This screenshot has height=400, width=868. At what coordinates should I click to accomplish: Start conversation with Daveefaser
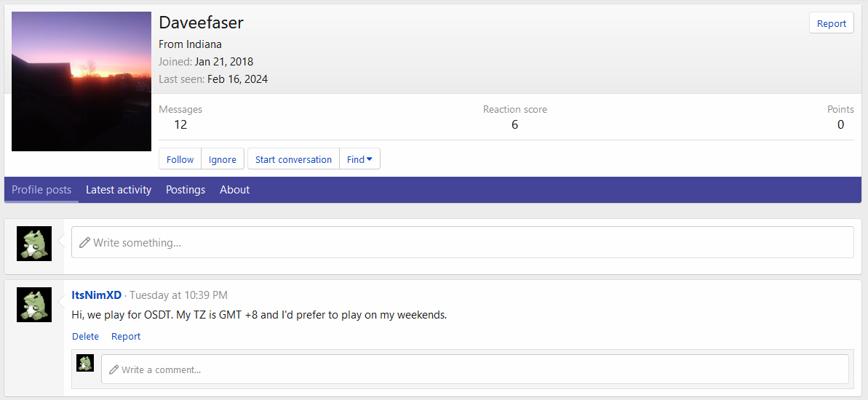point(293,159)
